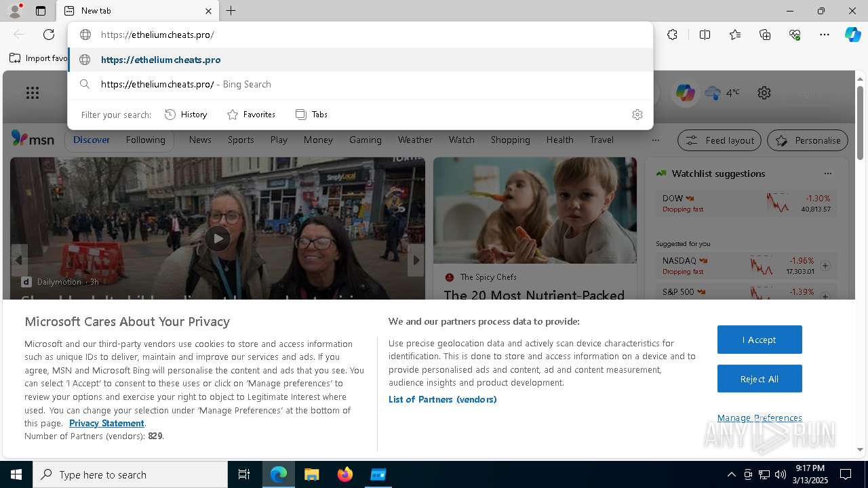
Task: Open Manage Preferences link
Action: pyautogui.click(x=759, y=418)
